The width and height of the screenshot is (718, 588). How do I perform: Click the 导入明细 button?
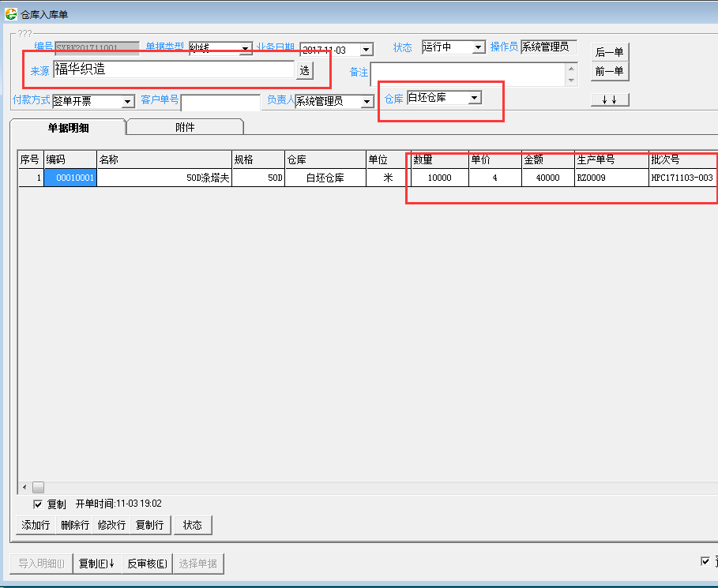(x=41, y=564)
